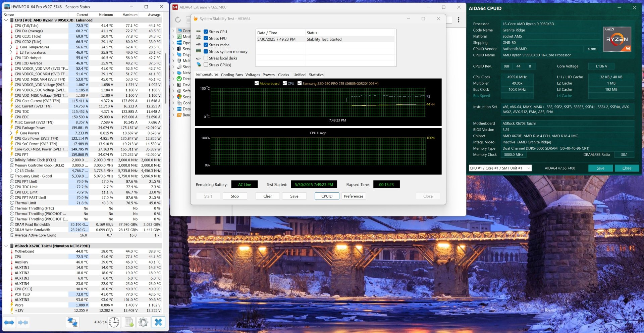This screenshot has width=644, height=333.
Task: Uncheck Stress system memory option
Action: coord(206,51)
